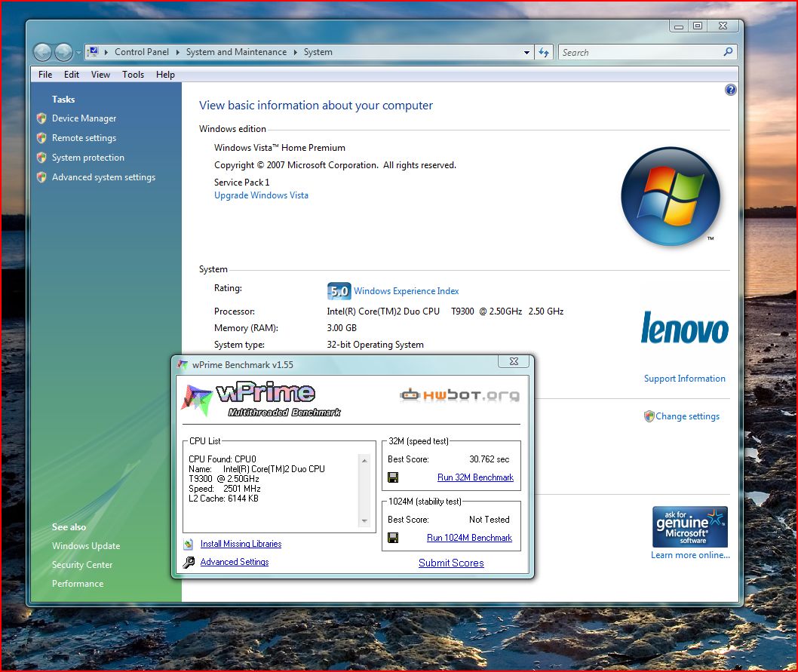The width and height of the screenshot is (798, 672).
Task: Open System protection task link
Action: [x=88, y=158]
